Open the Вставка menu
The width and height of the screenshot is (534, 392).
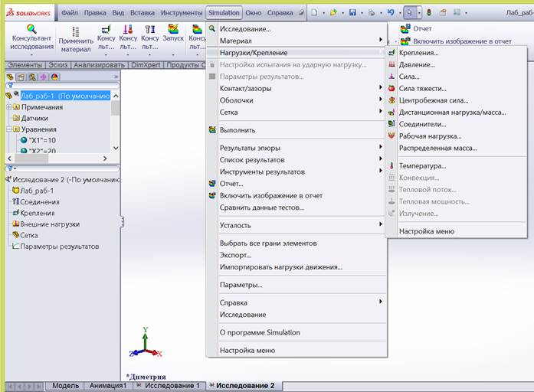tap(143, 13)
